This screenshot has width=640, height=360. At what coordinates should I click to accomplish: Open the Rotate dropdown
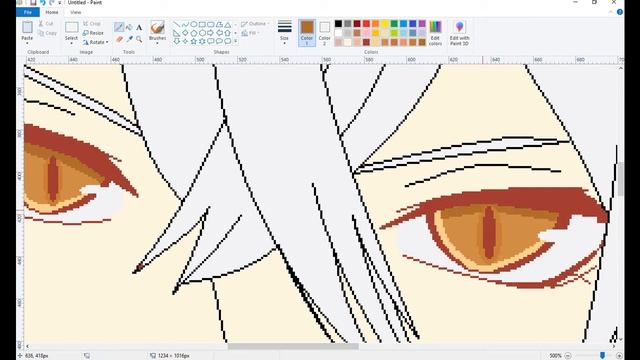96,42
